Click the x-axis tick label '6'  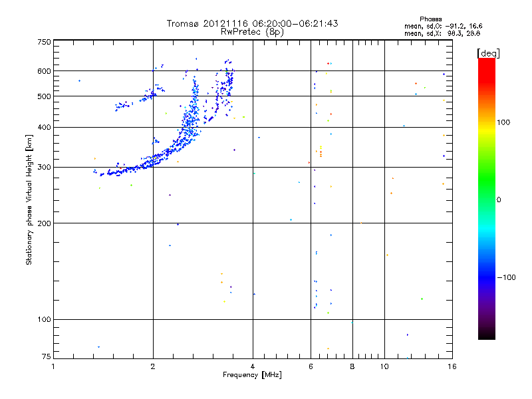click(x=311, y=366)
